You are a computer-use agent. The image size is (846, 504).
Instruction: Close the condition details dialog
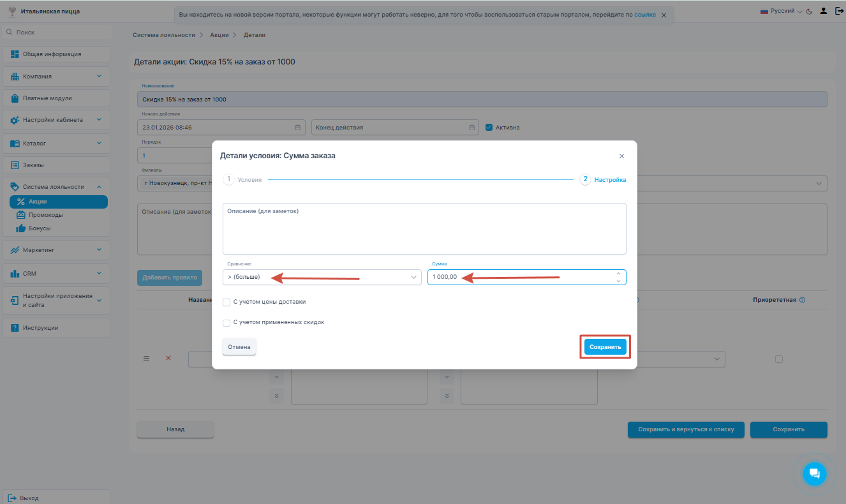pyautogui.click(x=621, y=156)
